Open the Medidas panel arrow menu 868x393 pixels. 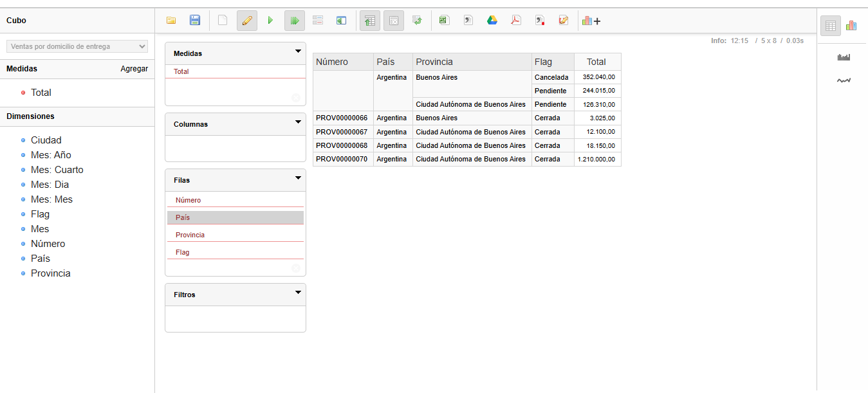click(x=298, y=51)
